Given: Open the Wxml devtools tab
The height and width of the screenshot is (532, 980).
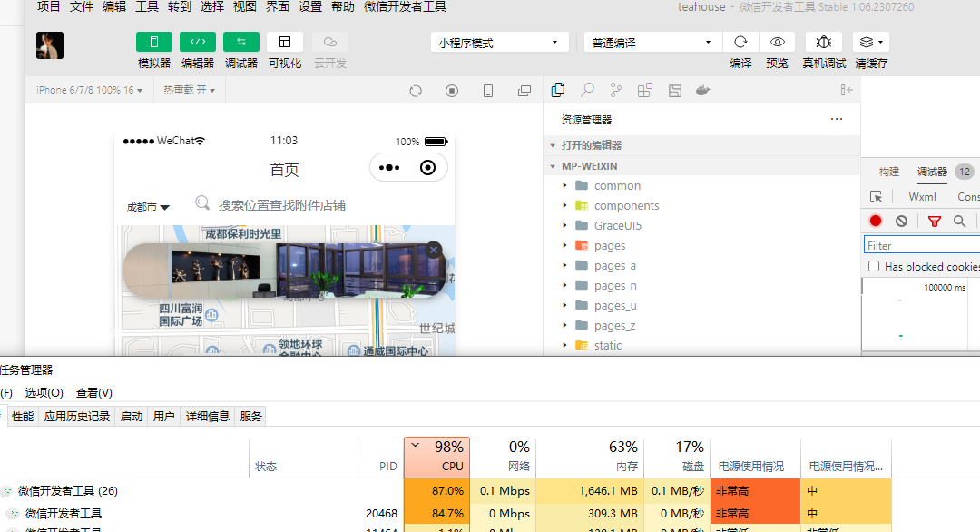Looking at the screenshot, I should point(922,197).
